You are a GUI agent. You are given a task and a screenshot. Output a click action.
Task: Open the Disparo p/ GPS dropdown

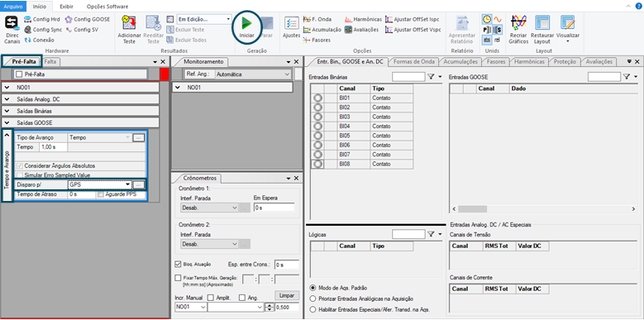point(128,184)
